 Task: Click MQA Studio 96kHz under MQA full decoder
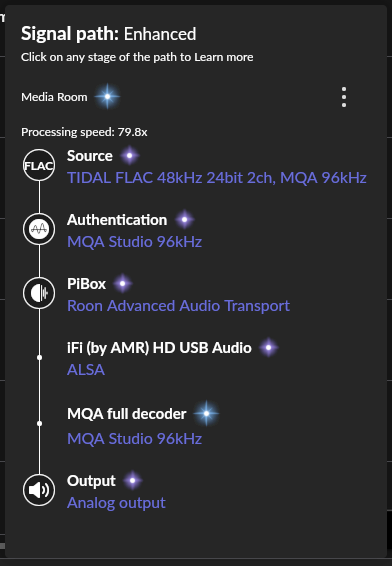tap(134, 439)
